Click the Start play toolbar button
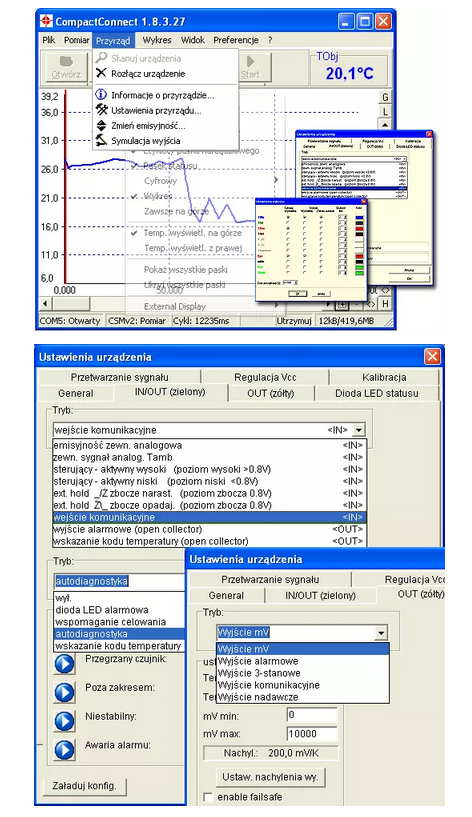The image size is (472, 817). pos(250,68)
